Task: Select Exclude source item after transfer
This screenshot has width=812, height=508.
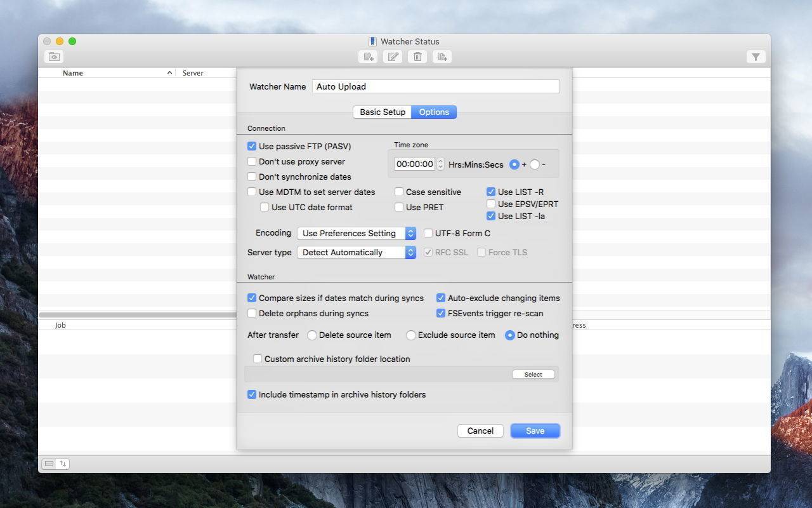Action: pos(411,335)
